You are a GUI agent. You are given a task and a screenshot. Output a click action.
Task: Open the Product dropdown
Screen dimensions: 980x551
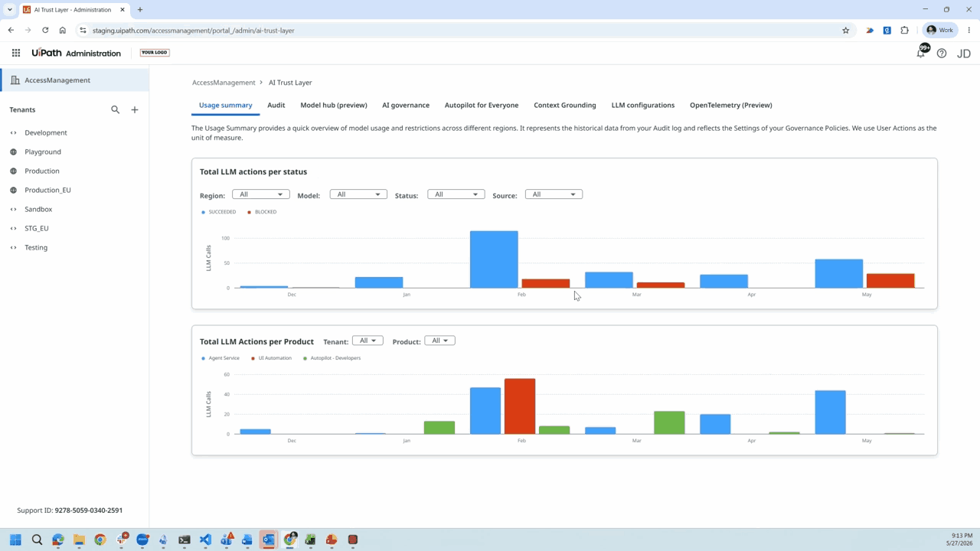click(x=439, y=341)
